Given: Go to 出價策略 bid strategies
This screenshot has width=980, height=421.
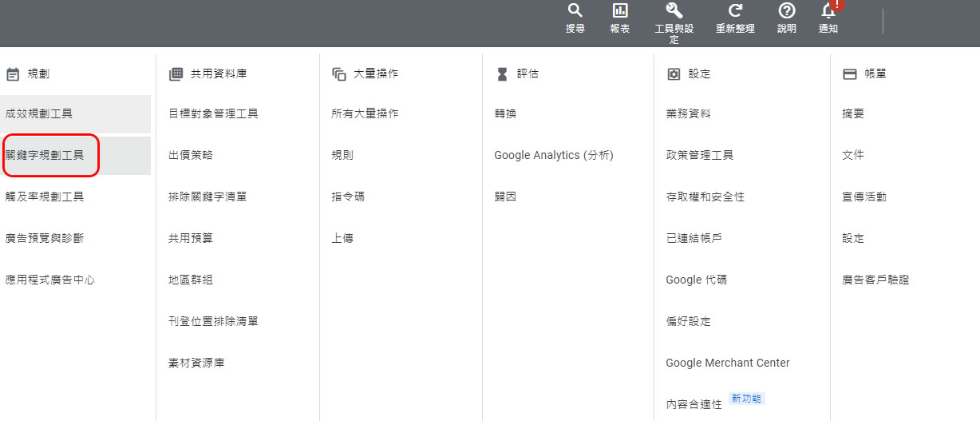Looking at the screenshot, I should (191, 155).
